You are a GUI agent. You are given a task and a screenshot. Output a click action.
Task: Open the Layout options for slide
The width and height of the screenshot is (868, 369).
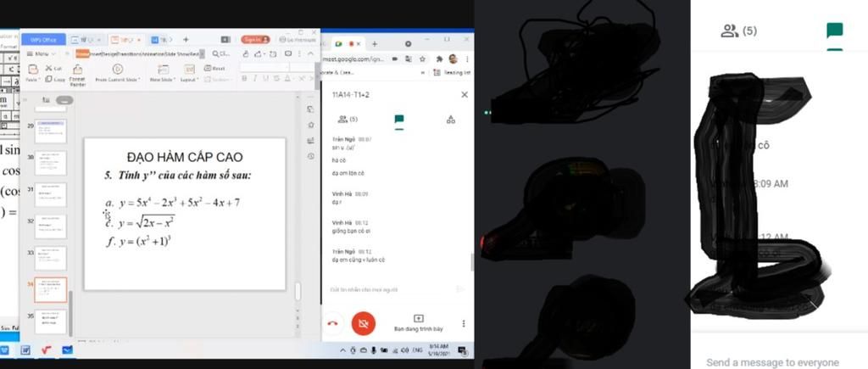(x=189, y=73)
